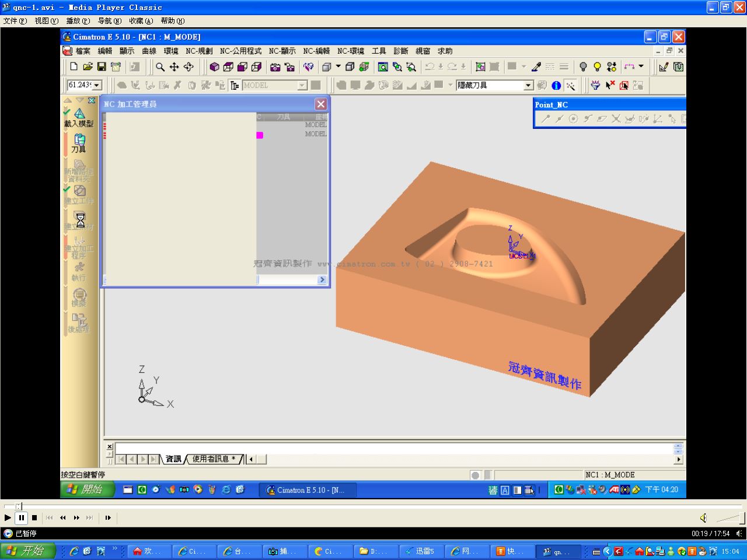Open the 檔案 menu in Cimatron

83,51
